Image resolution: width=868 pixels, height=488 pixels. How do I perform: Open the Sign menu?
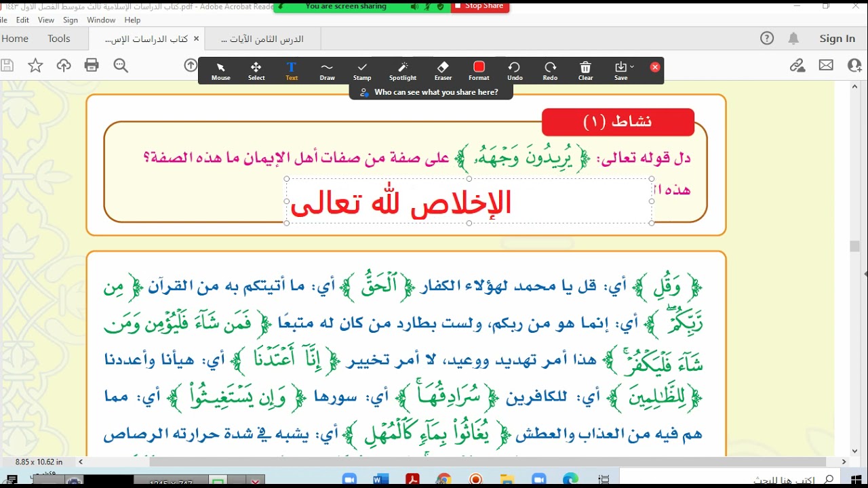click(71, 20)
